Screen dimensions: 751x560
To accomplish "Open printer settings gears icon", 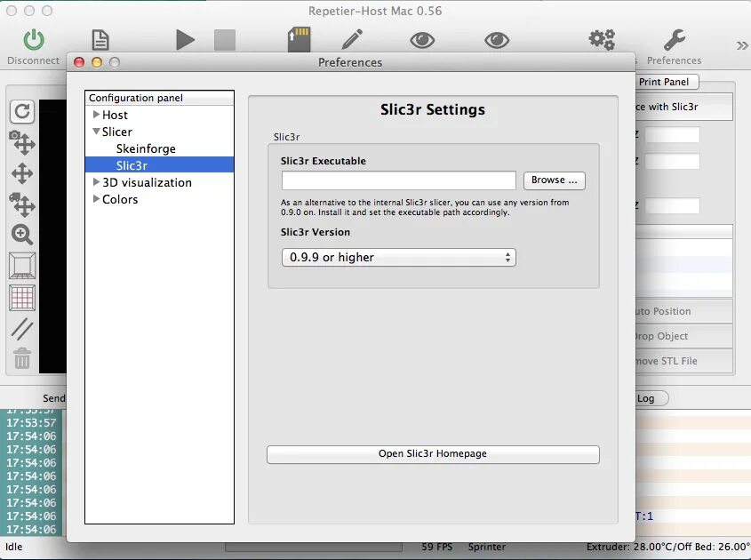I will [x=602, y=40].
